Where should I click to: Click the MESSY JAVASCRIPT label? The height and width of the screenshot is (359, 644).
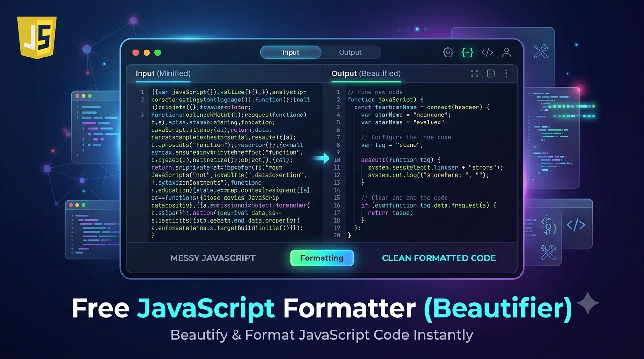tap(213, 258)
